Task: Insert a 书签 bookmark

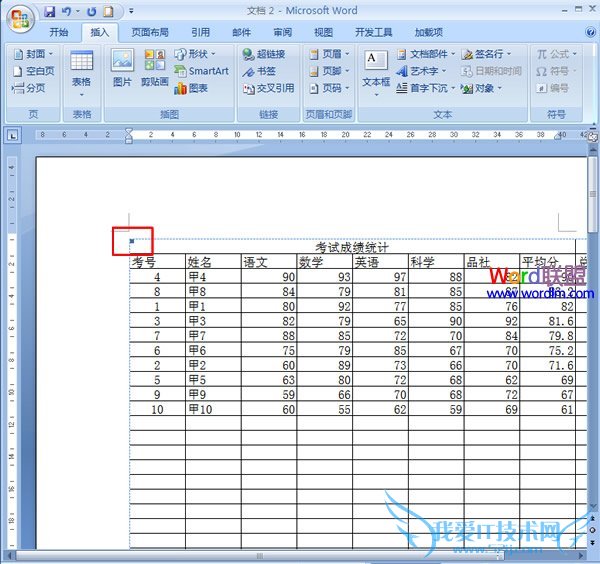Action: pyautogui.click(x=259, y=71)
